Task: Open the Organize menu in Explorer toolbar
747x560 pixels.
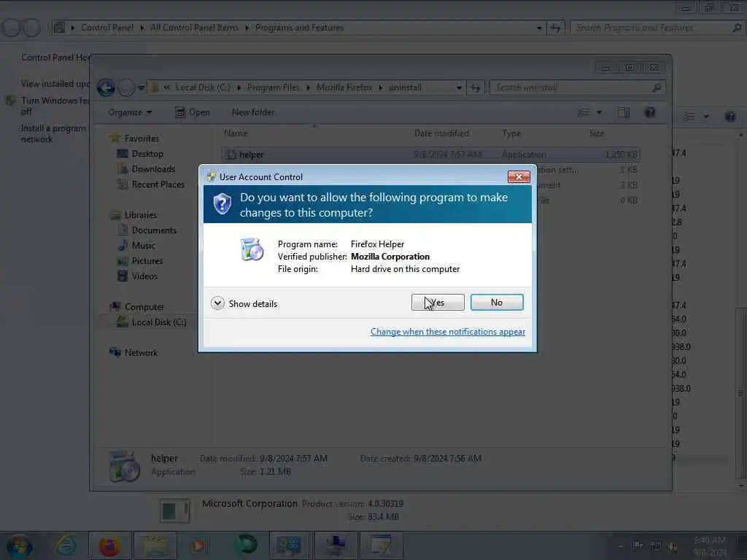Action: coord(130,112)
